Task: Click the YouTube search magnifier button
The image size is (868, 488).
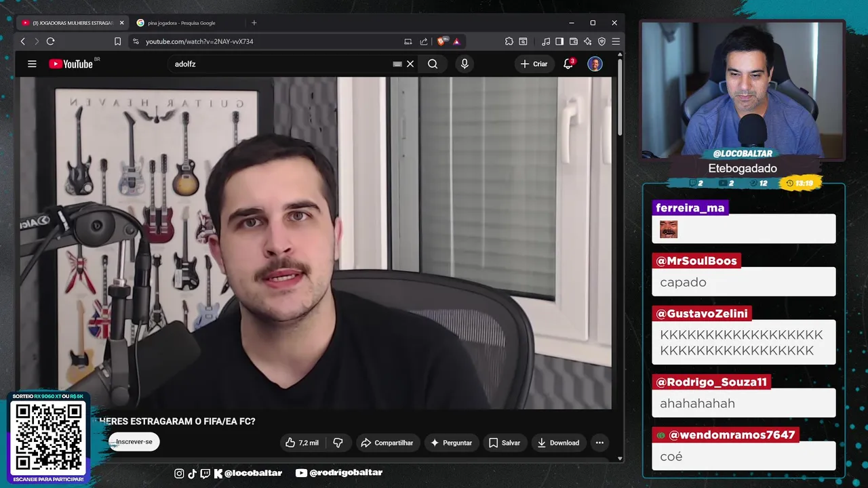Action: pyautogui.click(x=433, y=64)
